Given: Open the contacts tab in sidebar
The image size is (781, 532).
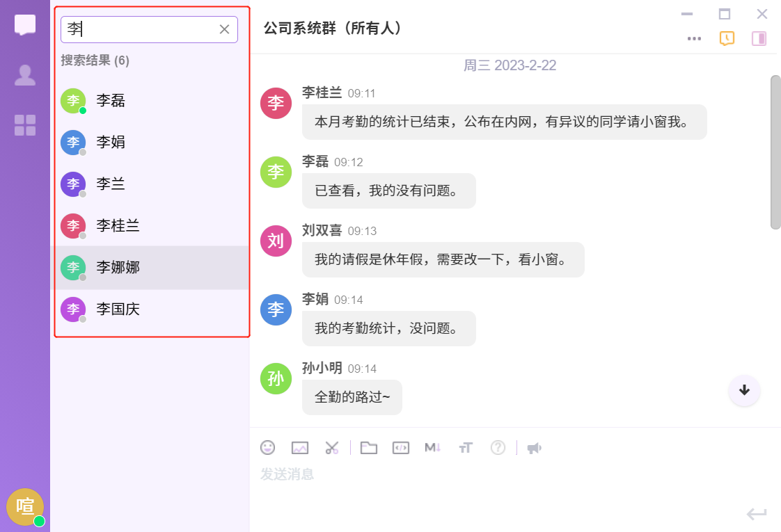Looking at the screenshot, I should [25, 75].
